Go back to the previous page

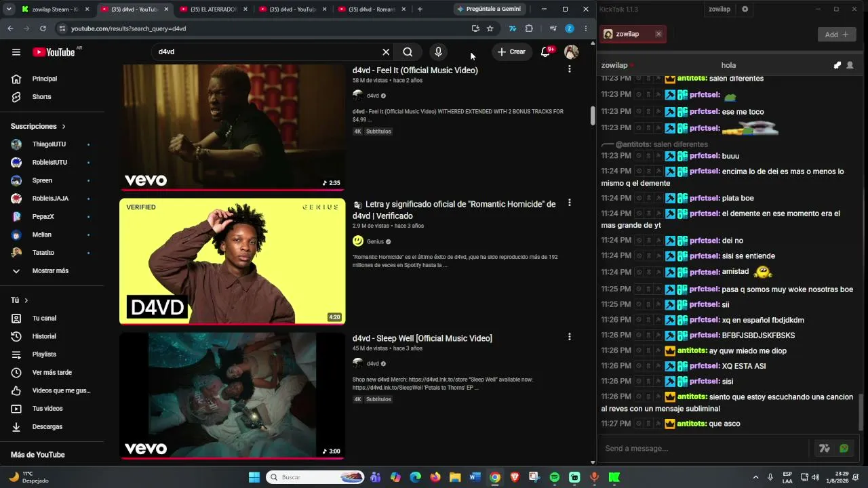[10, 28]
